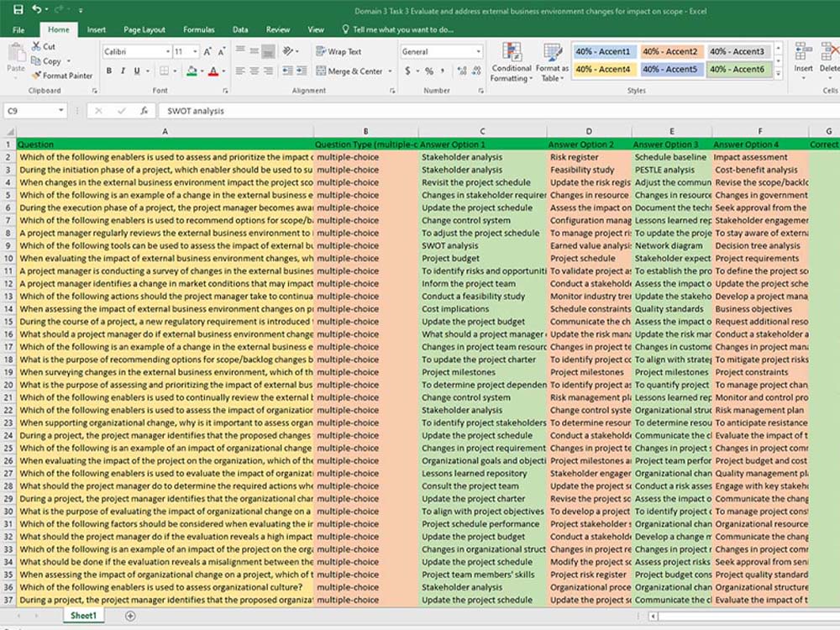Image resolution: width=840 pixels, height=630 pixels.
Task: Select Middle Align icon
Action: pyautogui.click(x=255, y=51)
